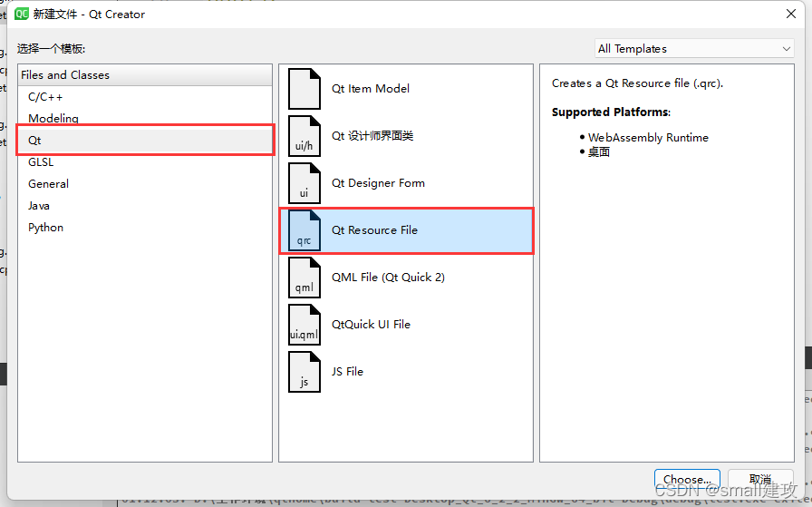The width and height of the screenshot is (812, 507).
Task: Click the Qt Creator logo in title bar
Action: [22, 14]
